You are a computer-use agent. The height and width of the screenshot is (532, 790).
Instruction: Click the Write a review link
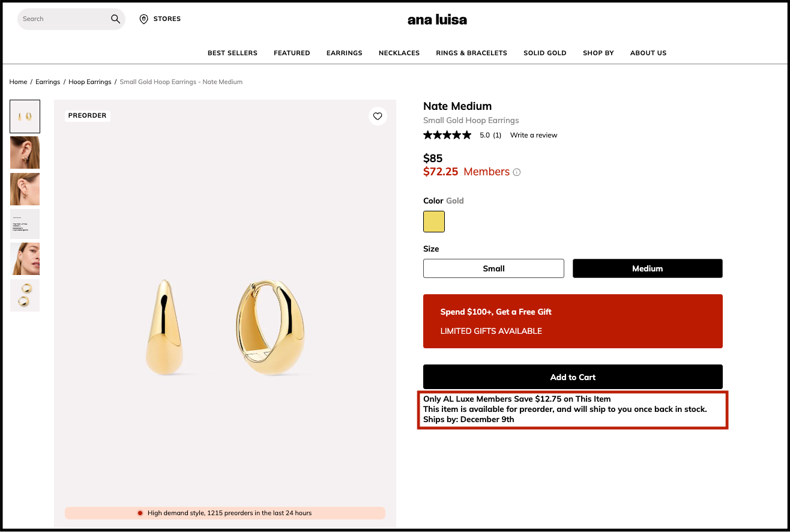tap(534, 135)
